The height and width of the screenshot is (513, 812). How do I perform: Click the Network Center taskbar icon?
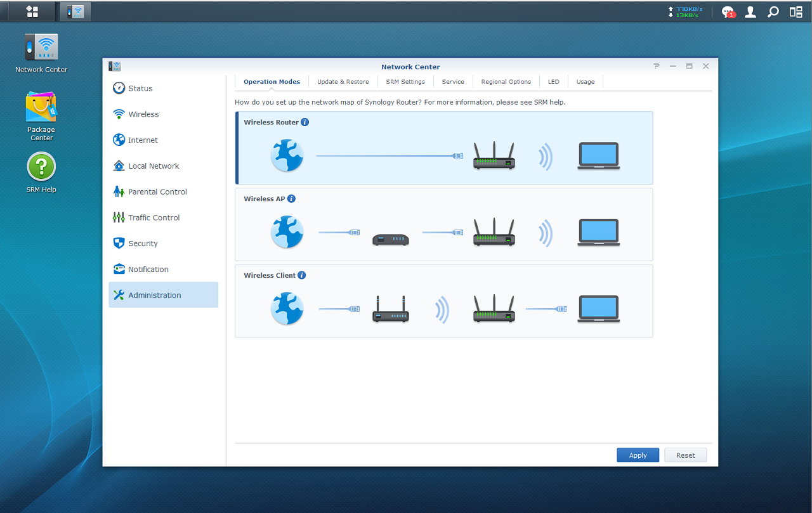pos(75,11)
